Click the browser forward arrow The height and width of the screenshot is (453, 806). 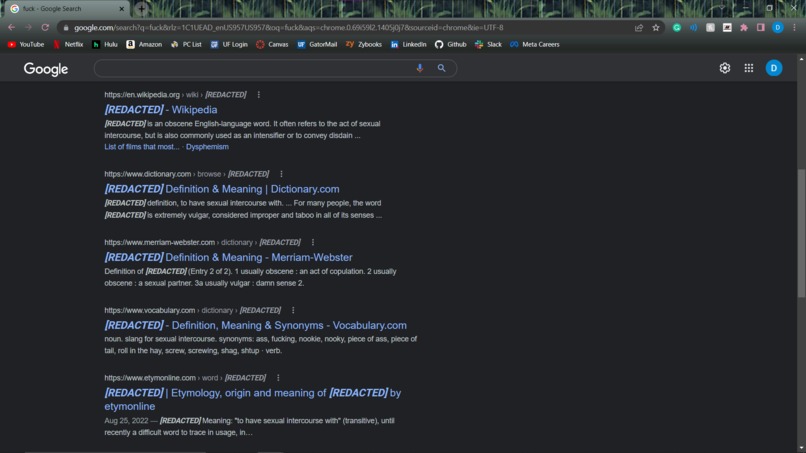28,27
